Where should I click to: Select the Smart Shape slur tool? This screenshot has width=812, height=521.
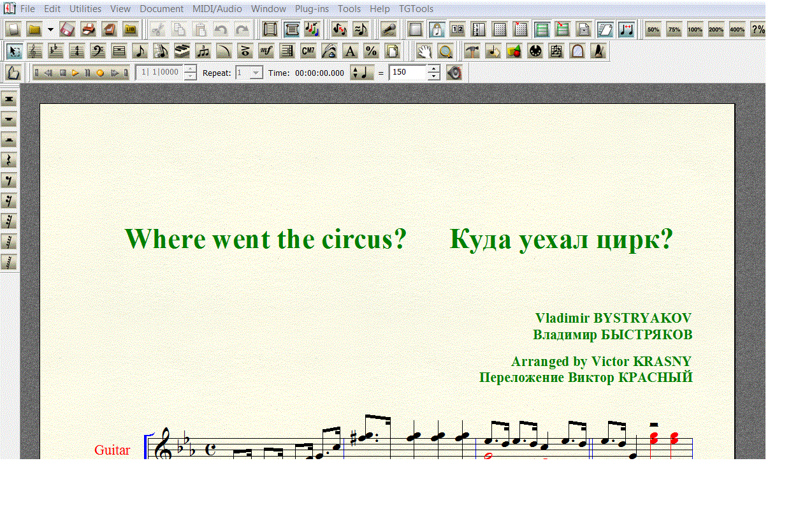click(x=224, y=51)
